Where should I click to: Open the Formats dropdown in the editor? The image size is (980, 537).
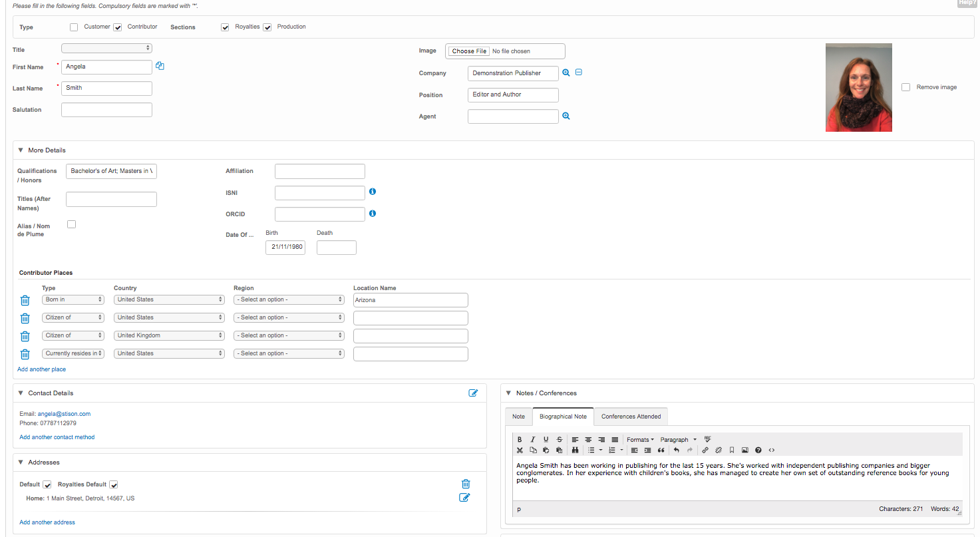640,440
